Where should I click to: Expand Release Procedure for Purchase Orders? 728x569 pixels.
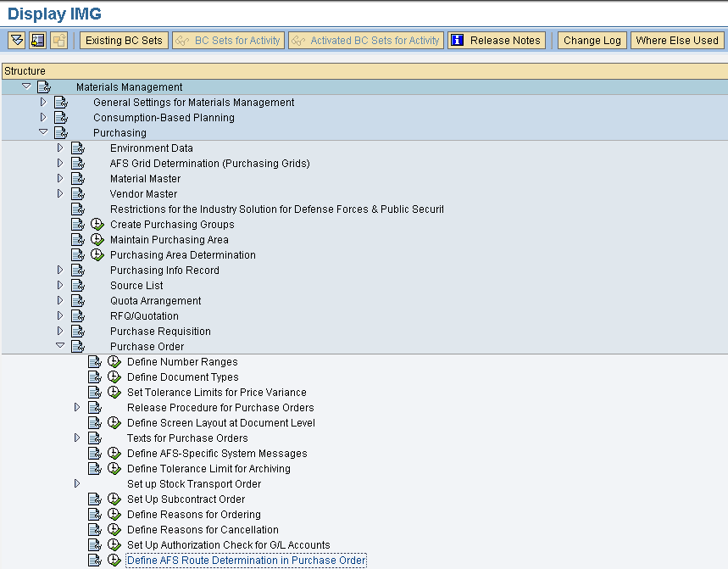tap(75, 407)
